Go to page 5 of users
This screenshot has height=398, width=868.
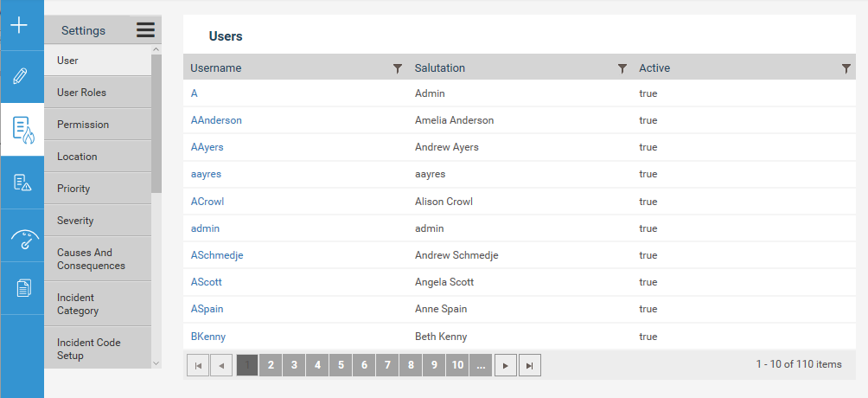tap(341, 365)
